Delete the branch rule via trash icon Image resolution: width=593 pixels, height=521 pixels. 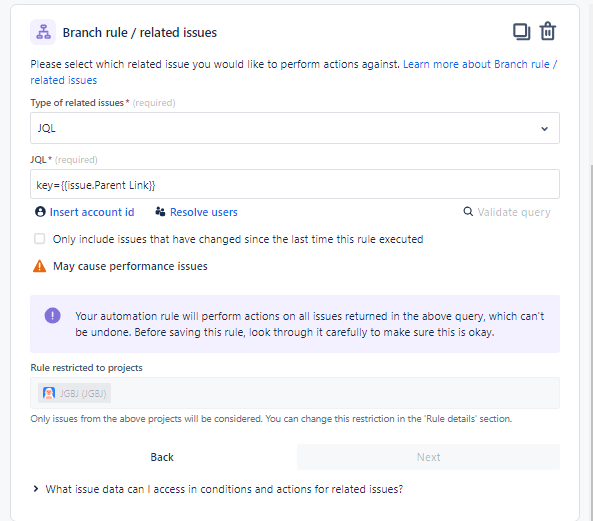547,31
